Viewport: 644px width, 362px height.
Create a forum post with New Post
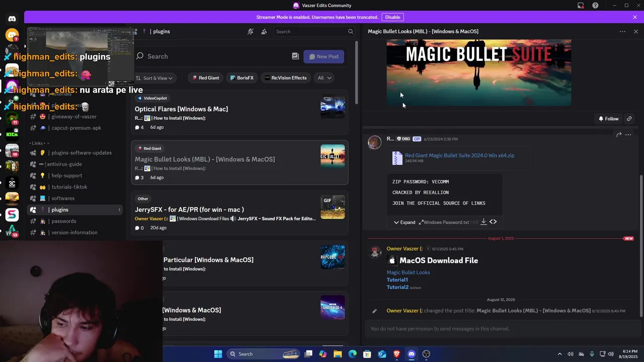[x=324, y=56]
